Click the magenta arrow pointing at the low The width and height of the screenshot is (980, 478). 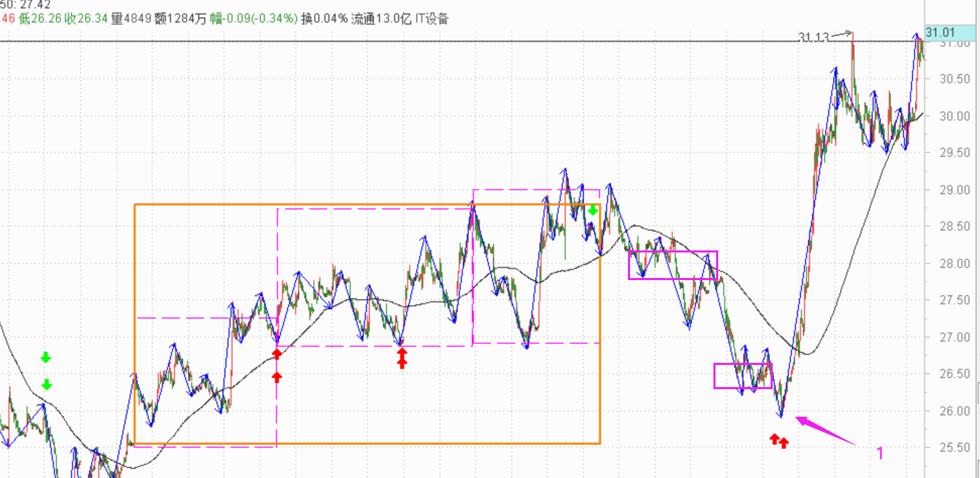pos(825,431)
